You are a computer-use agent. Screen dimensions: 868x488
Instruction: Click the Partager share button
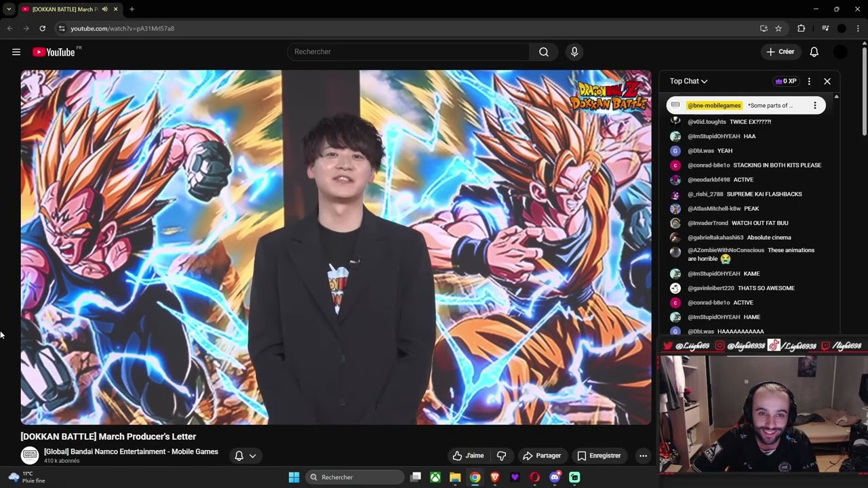(542, 455)
